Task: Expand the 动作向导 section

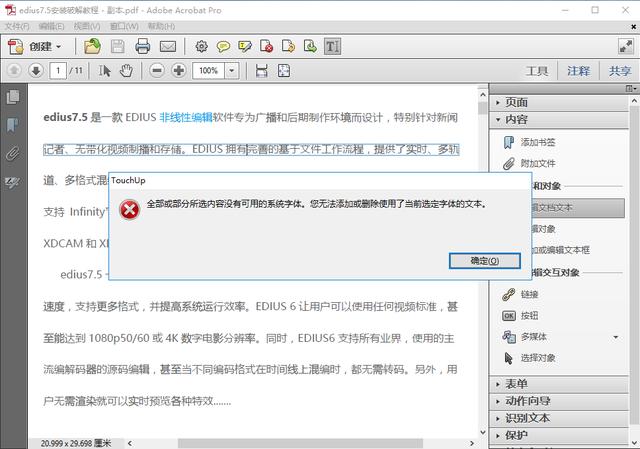Action: coord(558,401)
